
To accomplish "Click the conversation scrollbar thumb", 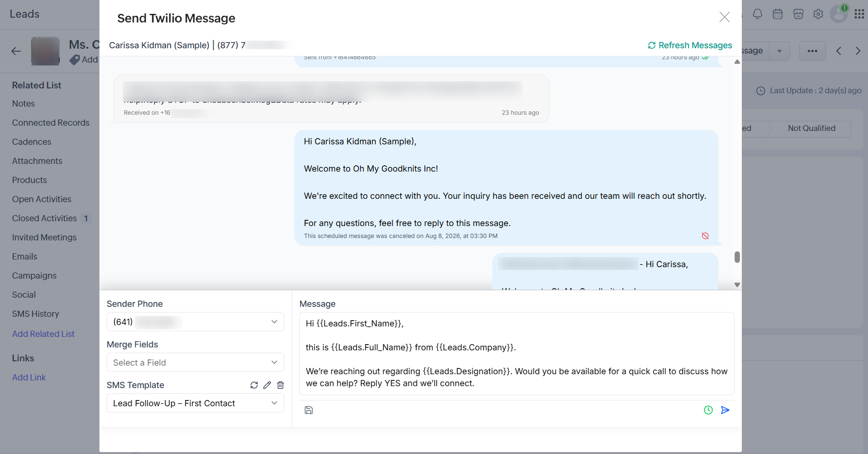I will pyautogui.click(x=737, y=257).
